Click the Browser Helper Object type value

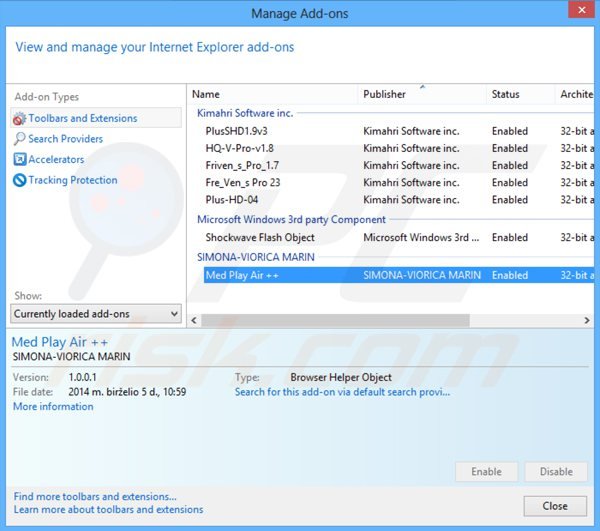341,378
